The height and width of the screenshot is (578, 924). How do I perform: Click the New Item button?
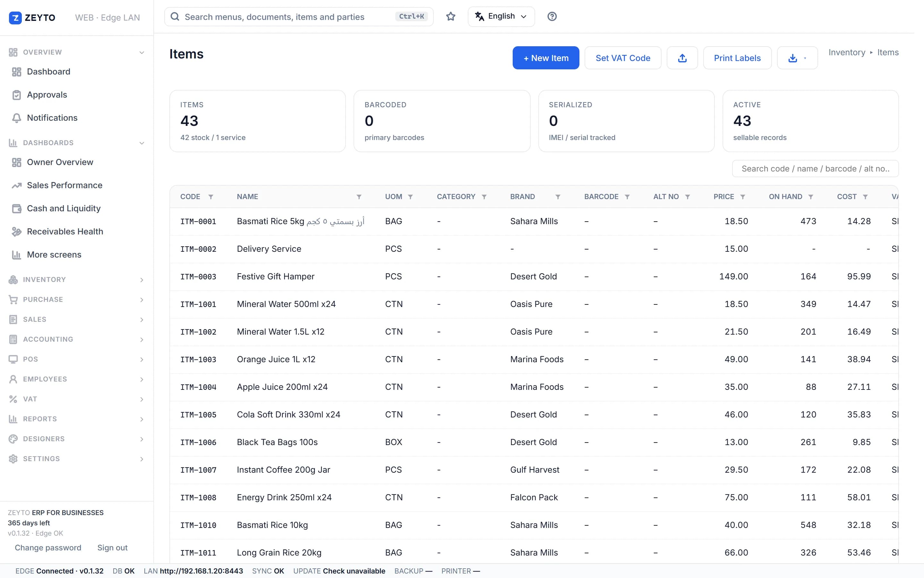click(546, 58)
